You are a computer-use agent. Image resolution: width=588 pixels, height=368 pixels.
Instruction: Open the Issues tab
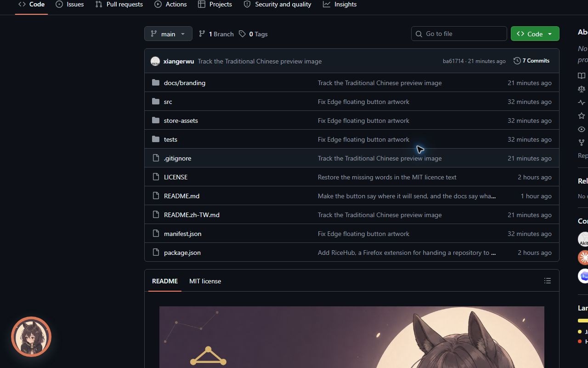tap(69, 5)
